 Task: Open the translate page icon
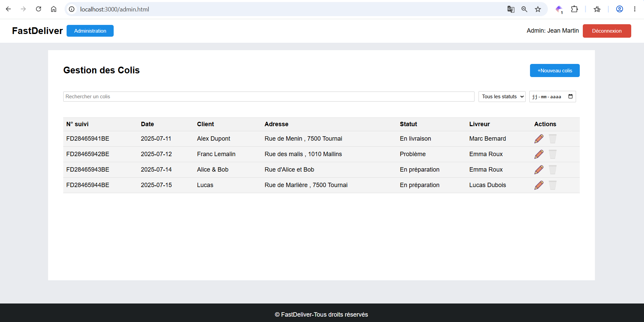click(511, 9)
